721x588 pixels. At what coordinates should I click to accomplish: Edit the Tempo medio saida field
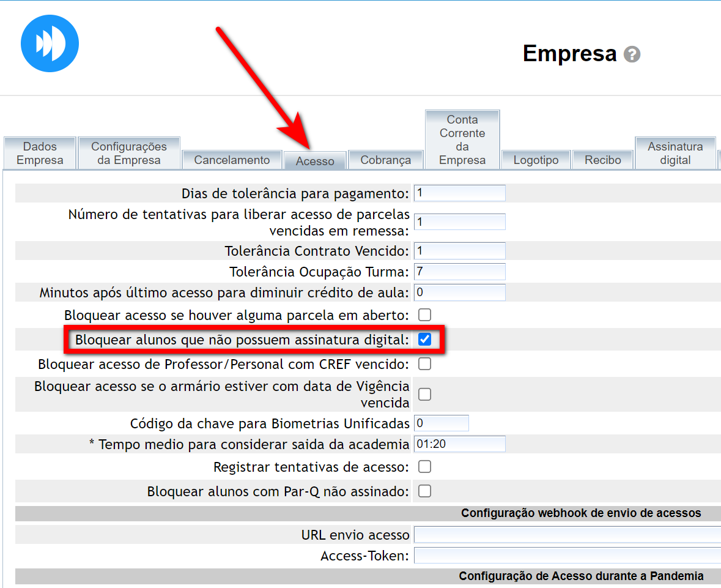click(x=459, y=444)
